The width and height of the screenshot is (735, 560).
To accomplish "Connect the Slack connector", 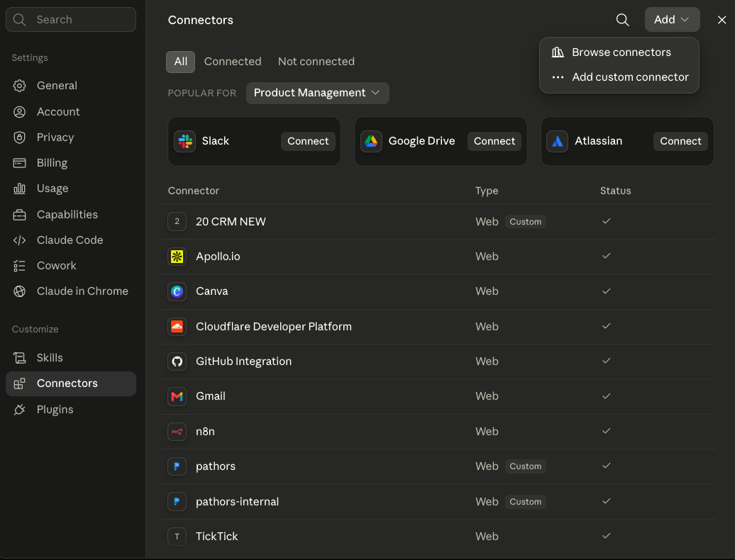I will click(308, 141).
